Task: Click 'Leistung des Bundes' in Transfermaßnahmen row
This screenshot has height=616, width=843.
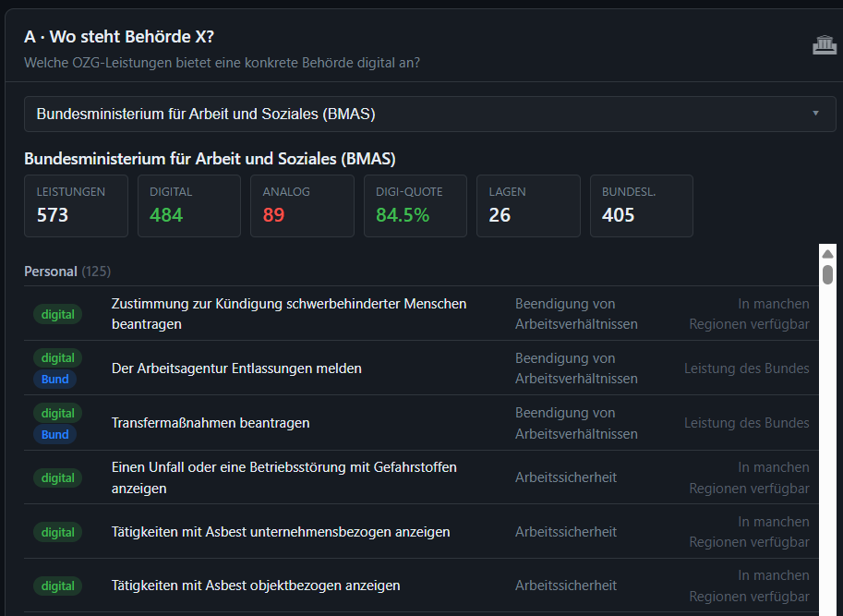Action: pyautogui.click(x=747, y=423)
